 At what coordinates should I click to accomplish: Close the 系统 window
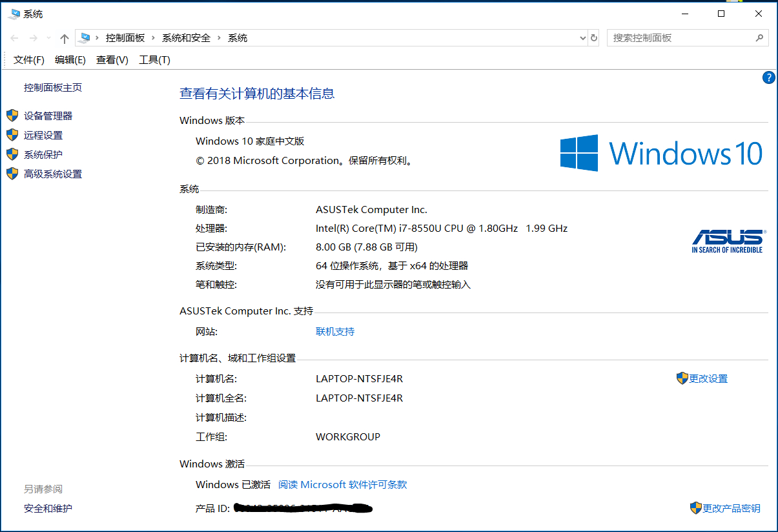pyautogui.click(x=759, y=14)
